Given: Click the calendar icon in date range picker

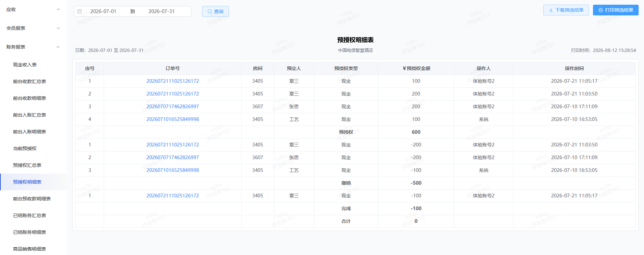Looking at the screenshot, I should click(x=80, y=11).
